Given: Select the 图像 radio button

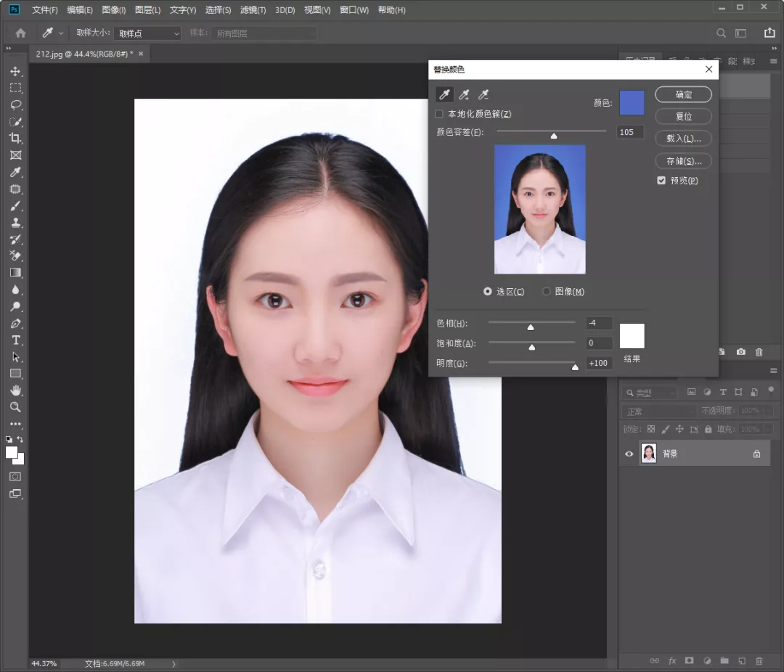Looking at the screenshot, I should [547, 292].
